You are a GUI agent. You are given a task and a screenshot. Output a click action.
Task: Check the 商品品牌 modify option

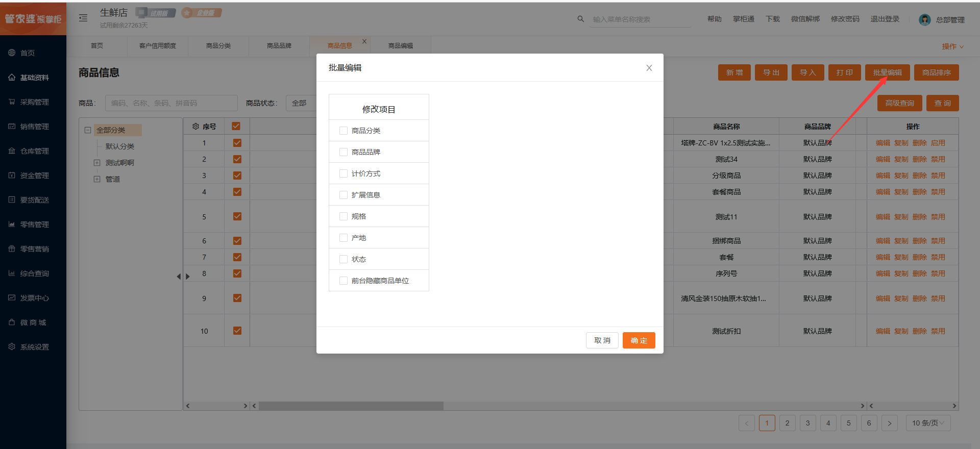(x=344, y=152)
